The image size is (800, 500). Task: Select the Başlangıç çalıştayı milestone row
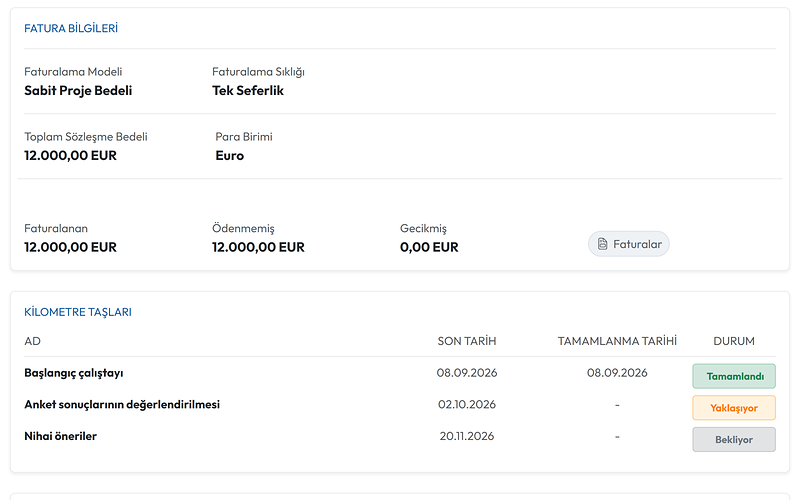[399, 373]
